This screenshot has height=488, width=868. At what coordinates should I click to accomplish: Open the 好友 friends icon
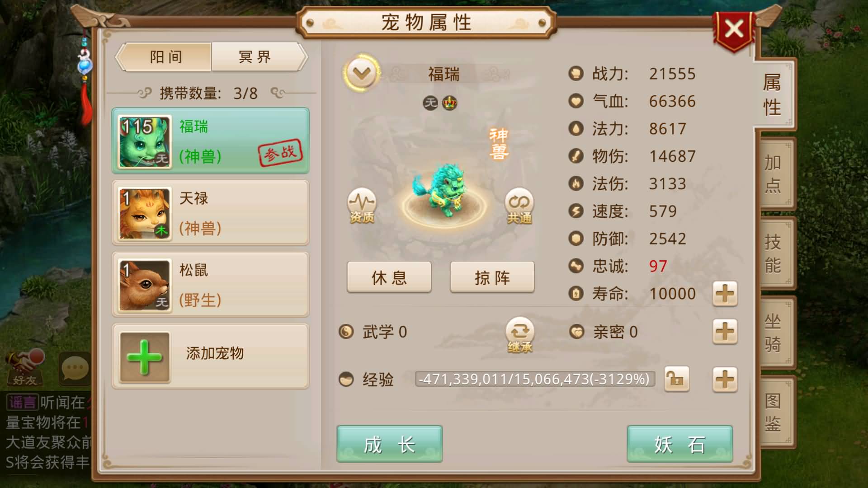pyautogui.click(x=25, y=368)
